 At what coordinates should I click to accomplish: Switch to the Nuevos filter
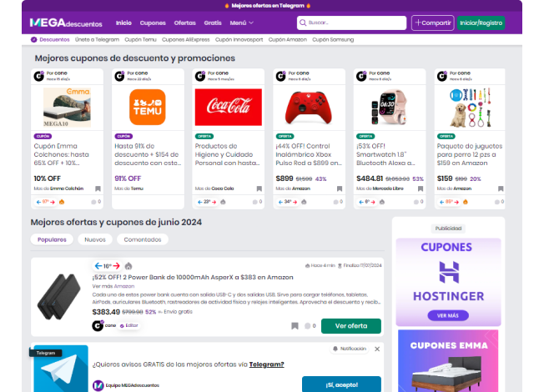click(94, 239)
